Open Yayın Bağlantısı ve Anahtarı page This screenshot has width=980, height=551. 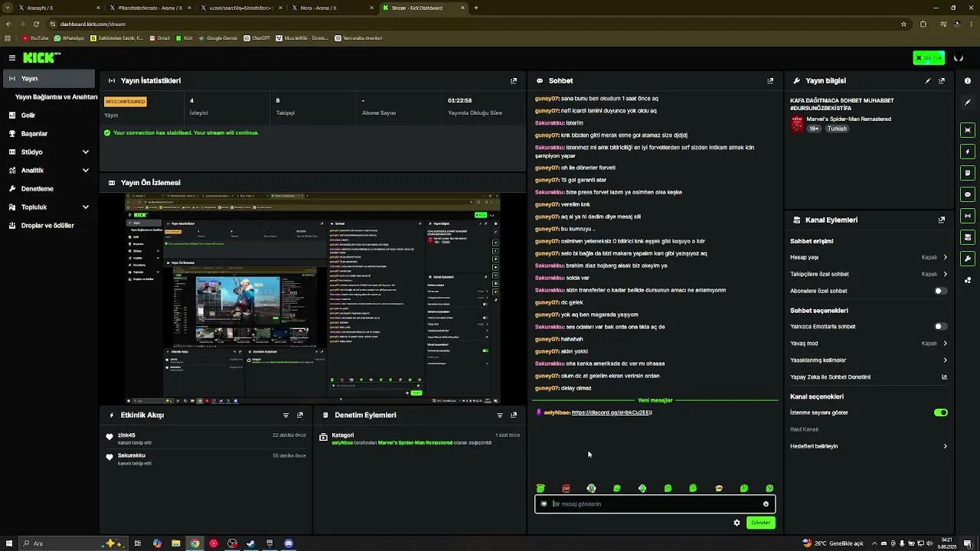pos(56,97)
